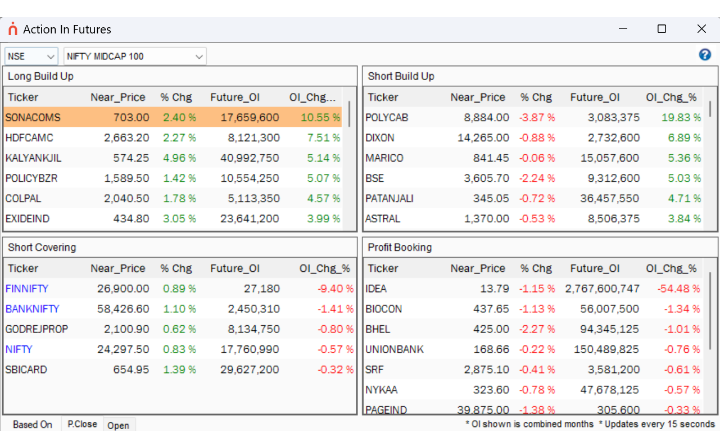Click FINNIFTY OI change -9.40 %
Viewport: 720px width, 448px height.
tap(335, 289)
